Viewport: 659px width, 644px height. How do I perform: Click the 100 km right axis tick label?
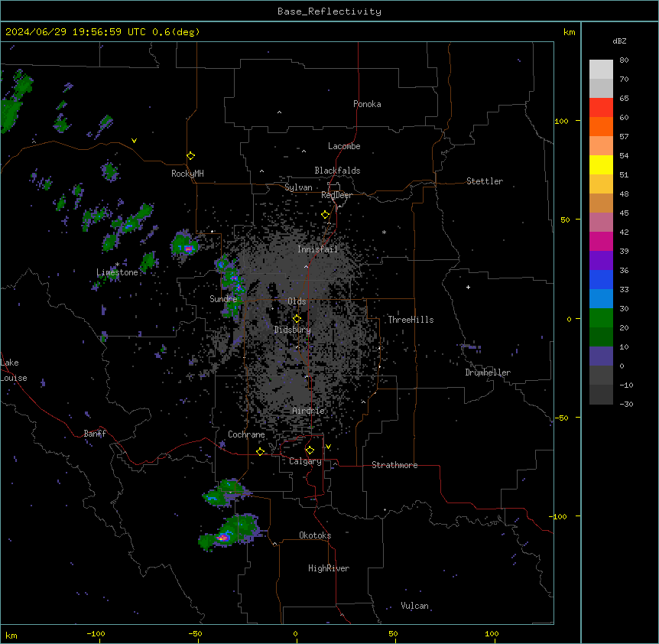click(x=561, y=121)
